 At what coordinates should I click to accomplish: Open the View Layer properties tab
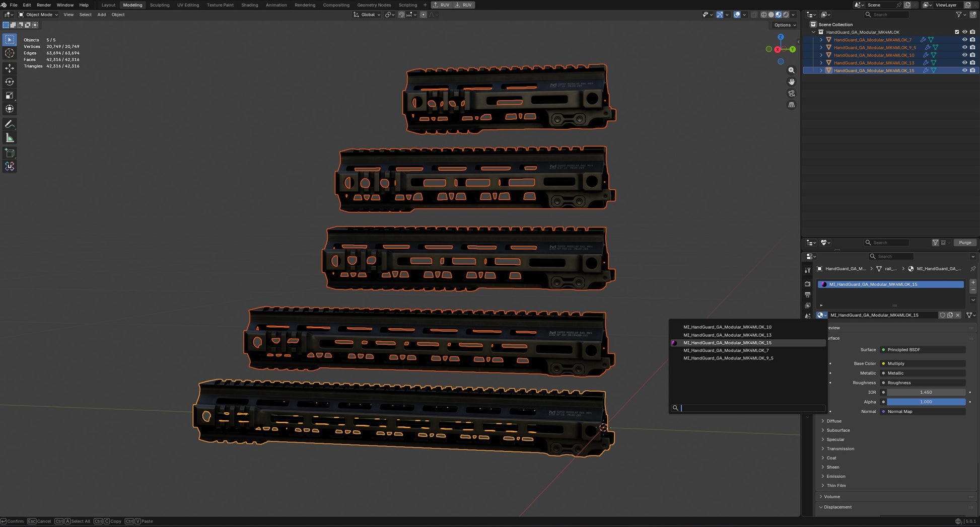pos(807,306)
